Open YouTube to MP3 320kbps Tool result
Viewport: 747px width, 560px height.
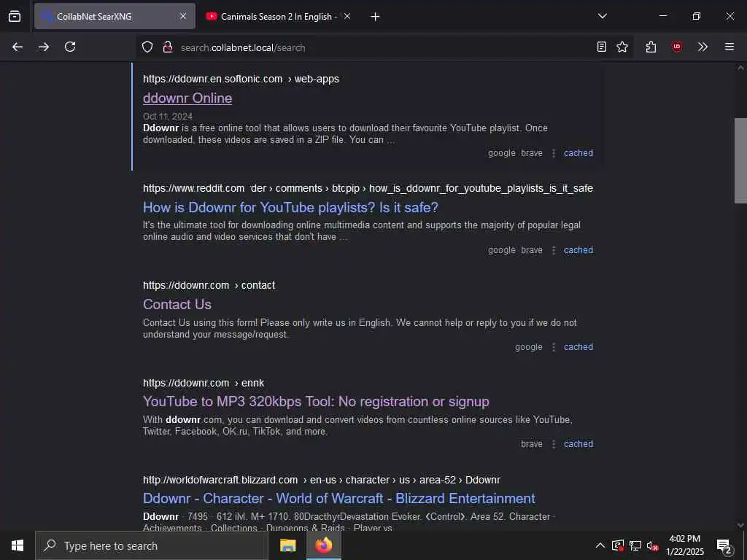[x=316, y=402]
